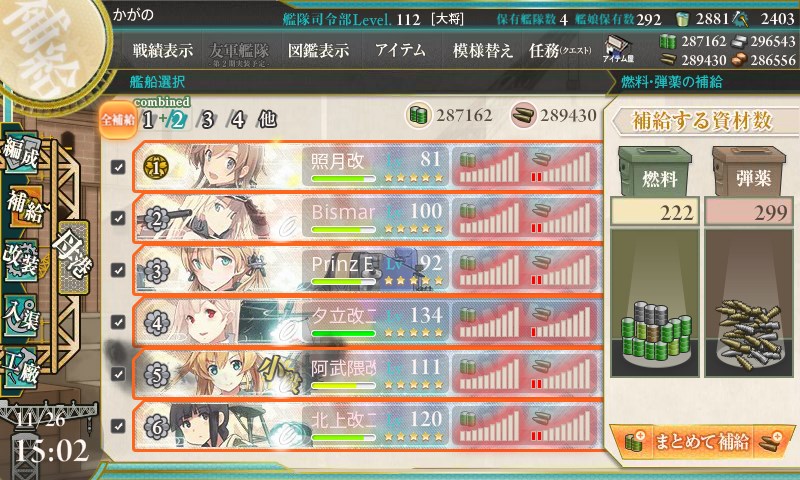Uncheck the checkbox for 夕立改二

pyautogui.click(x=118, y=322)
